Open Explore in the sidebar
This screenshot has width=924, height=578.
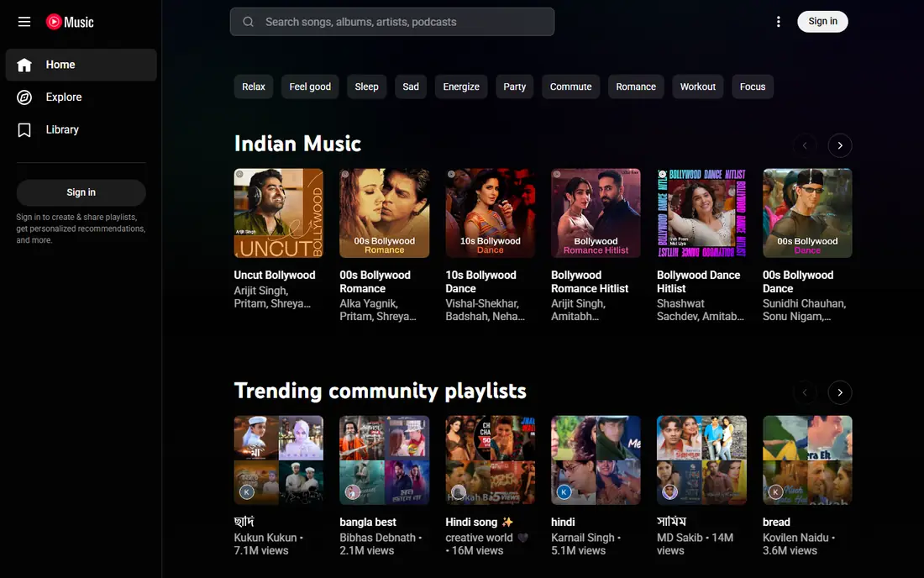pos(81,97)
